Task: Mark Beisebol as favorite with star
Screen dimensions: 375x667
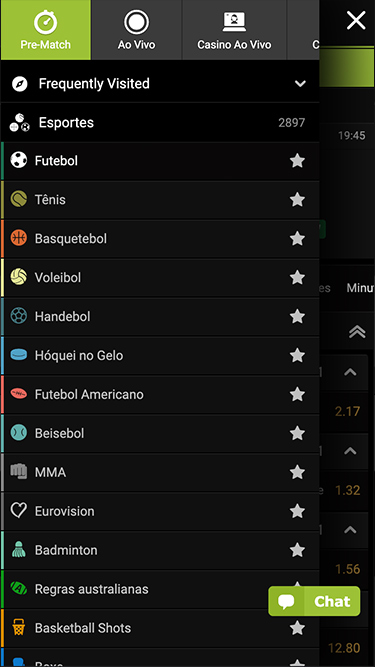Action: [297, 433]
